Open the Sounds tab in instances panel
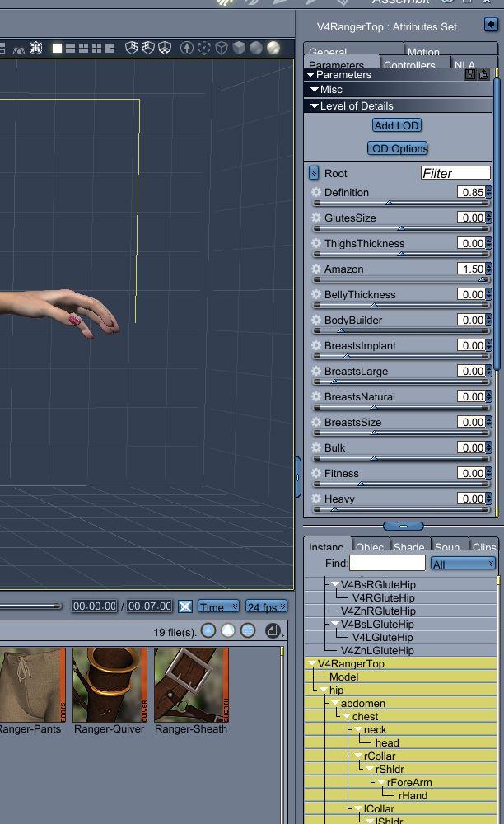 449,545
